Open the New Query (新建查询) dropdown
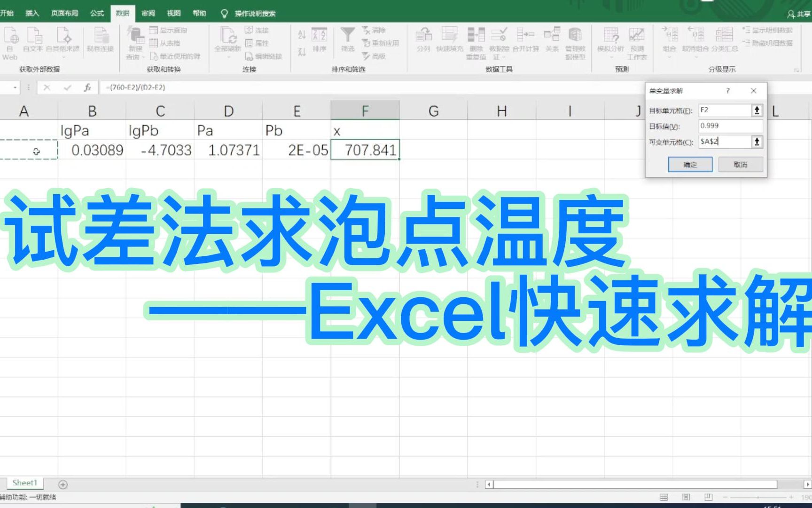The image size is (812, 508). [135, 43]
